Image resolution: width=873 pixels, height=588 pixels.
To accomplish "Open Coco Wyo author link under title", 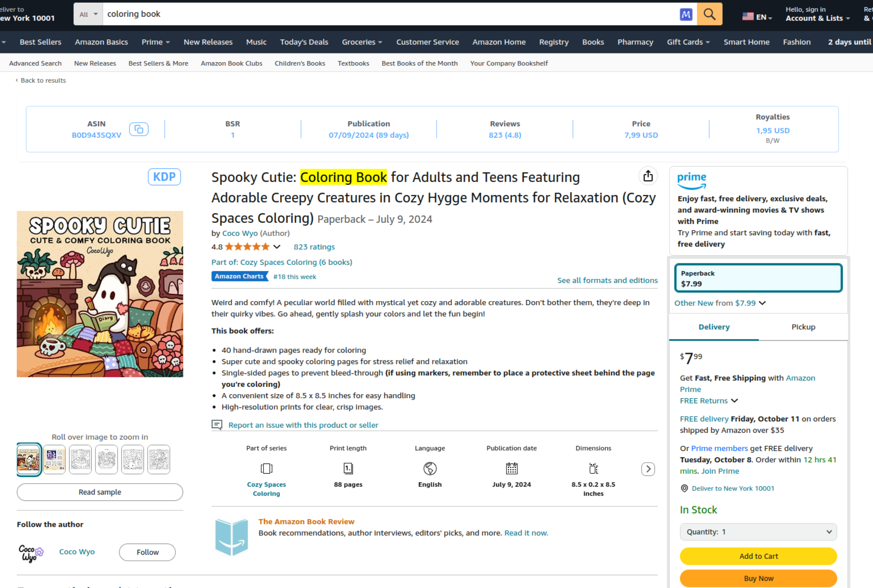I will click(240, 233).
